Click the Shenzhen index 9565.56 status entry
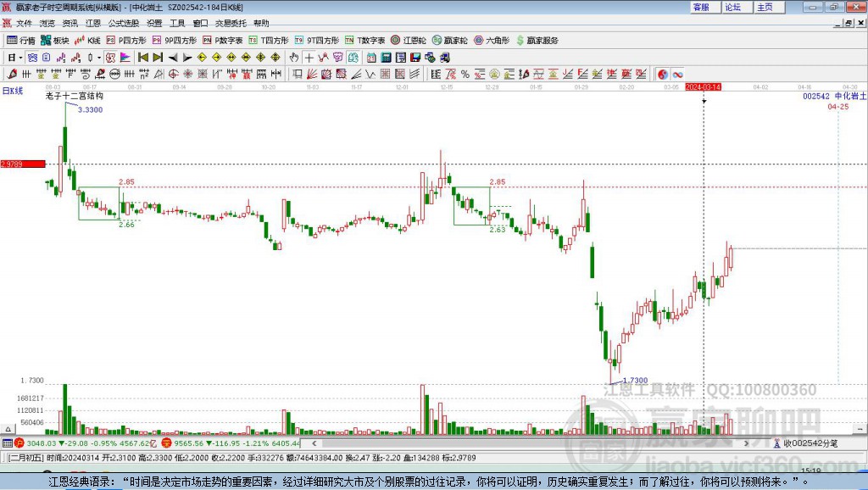The image size is (868, 490). coord(231,443)
